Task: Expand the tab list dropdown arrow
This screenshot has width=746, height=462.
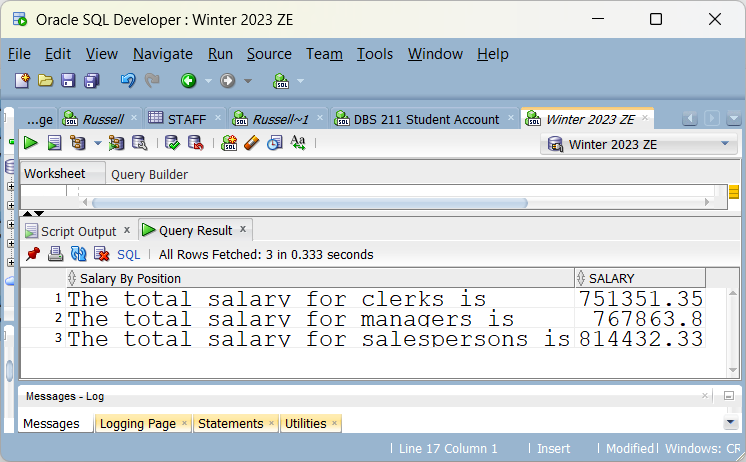Action: pos(734,119)
